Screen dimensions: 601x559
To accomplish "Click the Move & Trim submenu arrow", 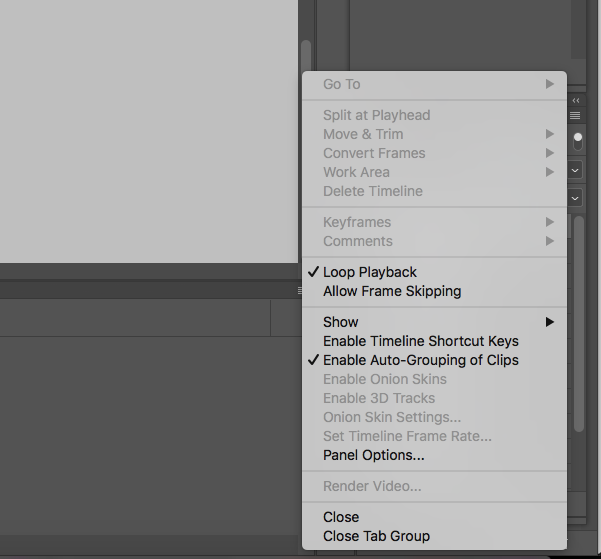I will click(x=550, y=134).
